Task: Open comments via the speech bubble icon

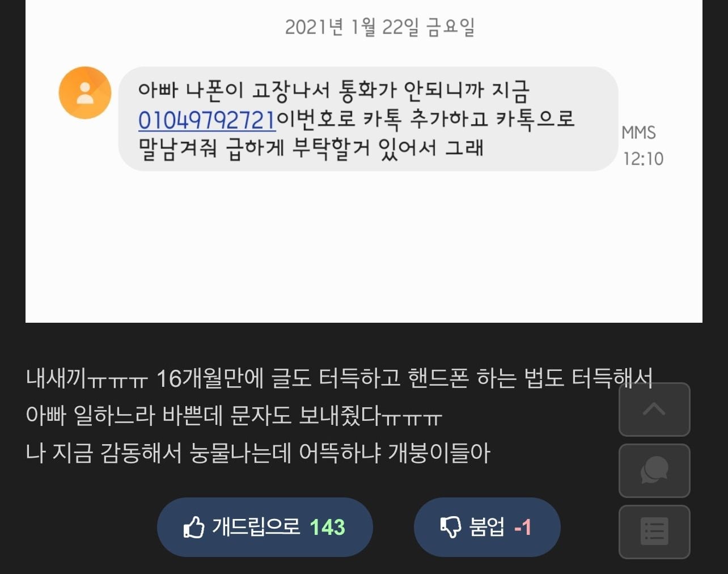Action: pos(654,471)
